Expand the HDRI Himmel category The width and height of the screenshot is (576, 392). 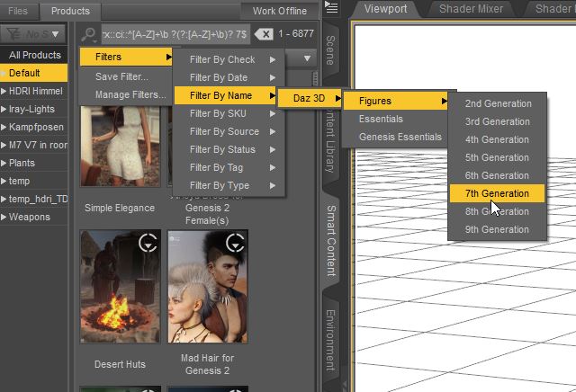coord(4,91)
